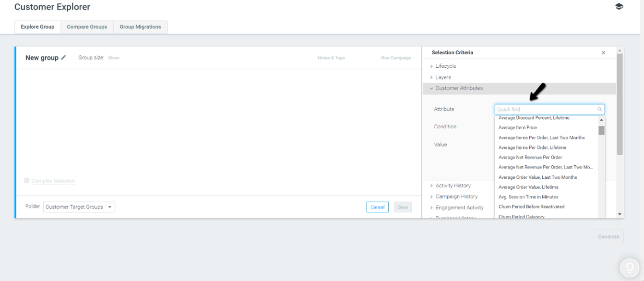
Task: Select Average Item Price attribute
Action: click(x=517, y=128)
